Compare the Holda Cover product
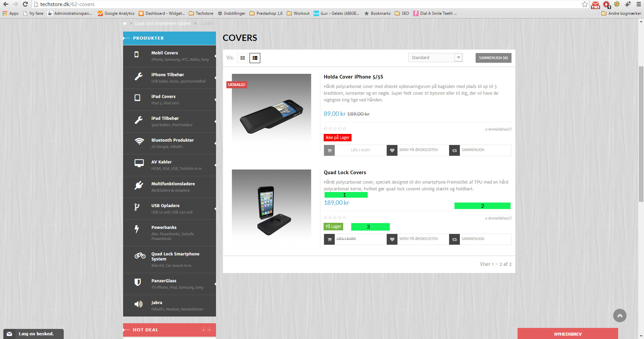The height and width of the screenshot is (339, 644). pos(480,150)
